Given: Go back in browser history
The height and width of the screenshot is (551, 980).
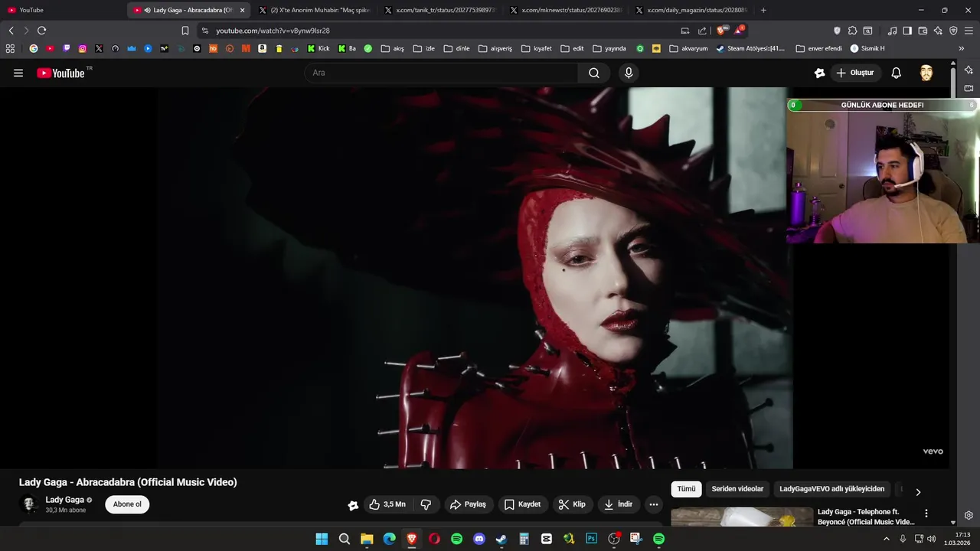Looking at the screenshot, I should pyautogui.click(x=11, y=31).
